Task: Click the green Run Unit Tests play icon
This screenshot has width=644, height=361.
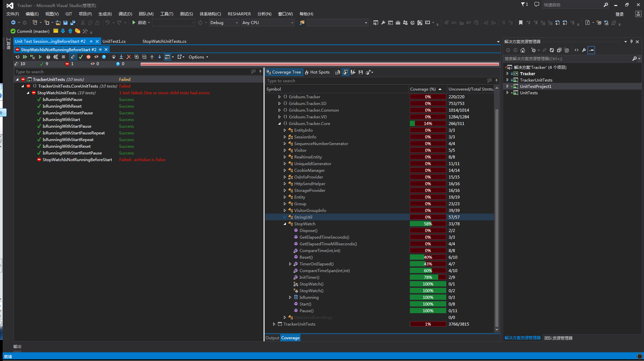Action: point(40,57)
